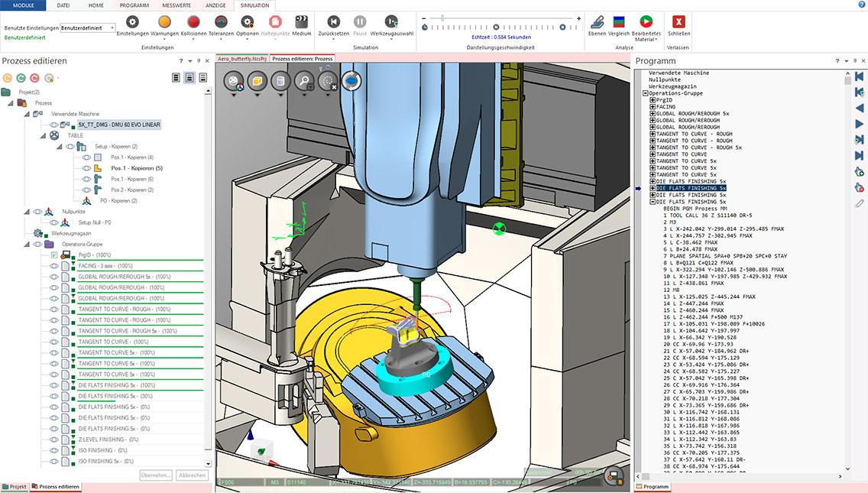
Task: Click the Warnungen orange icon
Action: pos(164,22)
